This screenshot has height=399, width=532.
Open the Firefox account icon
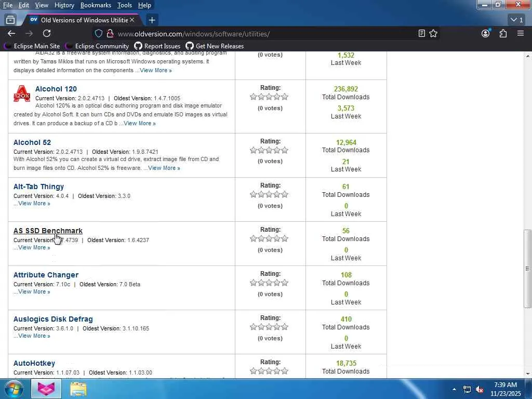[486, 34]
